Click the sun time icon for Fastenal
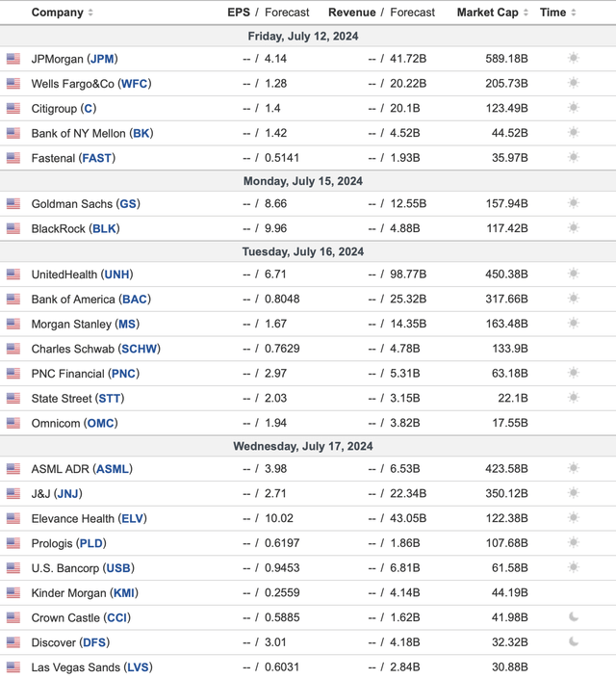The height and width of the screenshot is (679, 616). (573, 157)
